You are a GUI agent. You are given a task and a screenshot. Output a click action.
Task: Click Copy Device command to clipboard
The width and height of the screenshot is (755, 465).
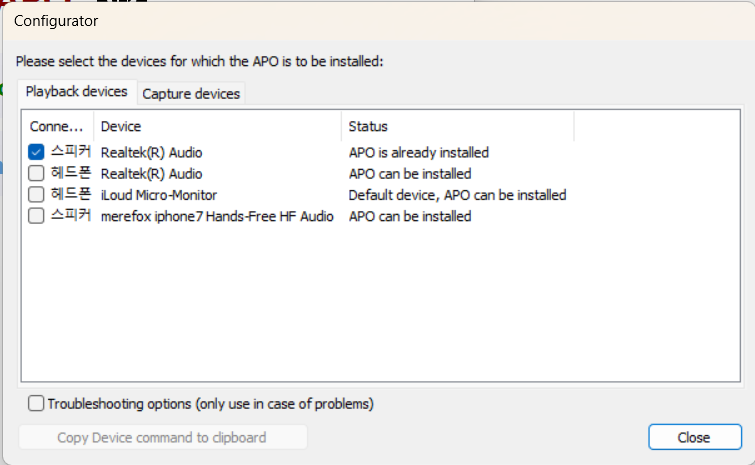[162, 437]
